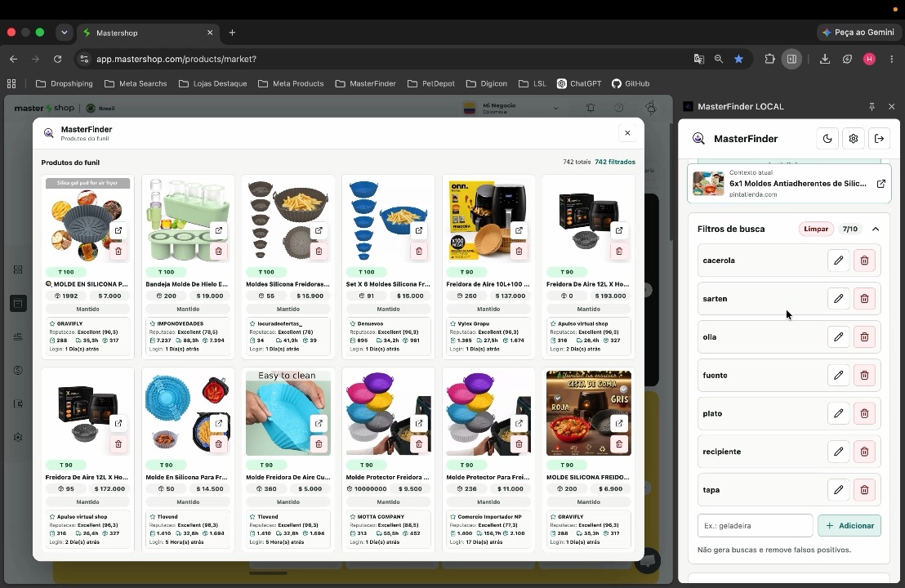The width and height of the screenshot is (905, 588).
Task: Open Dropshiping bookmarks folder
Action: (x=64, y=83)
